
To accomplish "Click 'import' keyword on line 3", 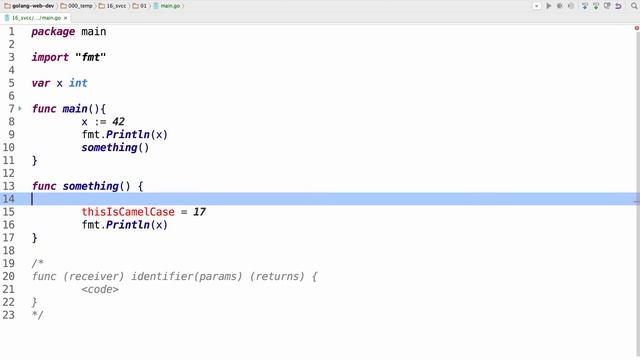I will point(50,57).
